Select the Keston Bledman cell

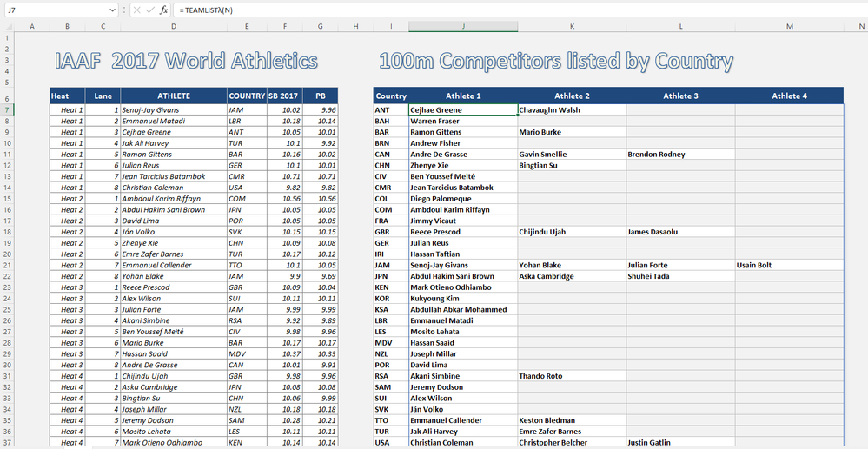572,420
